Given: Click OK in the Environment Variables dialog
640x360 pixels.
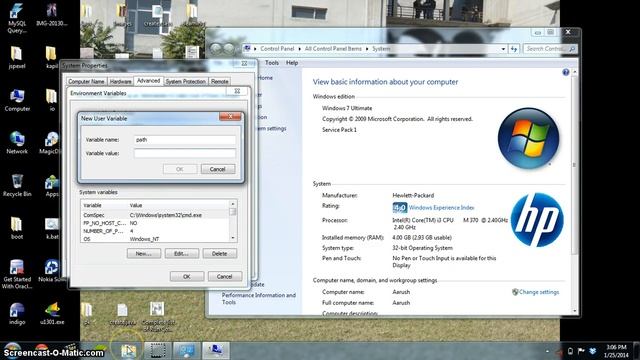Looking at the screenshot, I should [x=187, y=277].
